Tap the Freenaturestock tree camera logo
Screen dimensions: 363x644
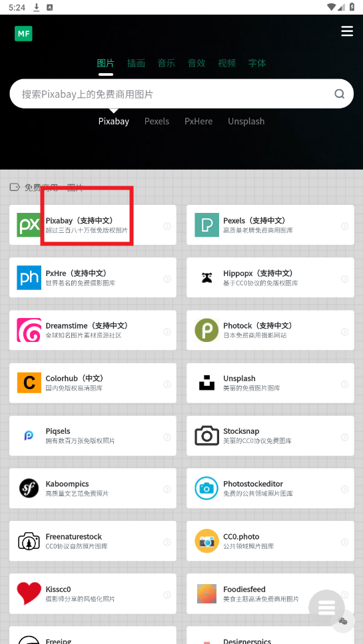coord(29,540)
